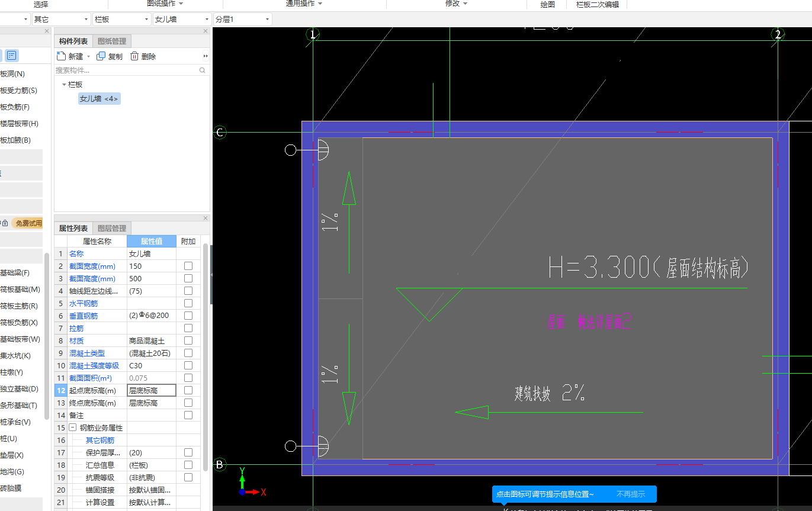Click the 终点底标高 value 层底标高
812x511 pixels.
point(152,403)
